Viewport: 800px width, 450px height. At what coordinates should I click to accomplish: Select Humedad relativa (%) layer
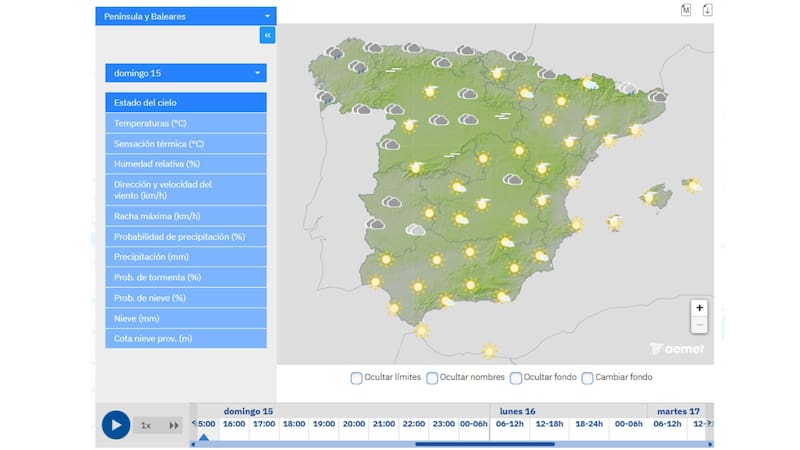[186, 164]
